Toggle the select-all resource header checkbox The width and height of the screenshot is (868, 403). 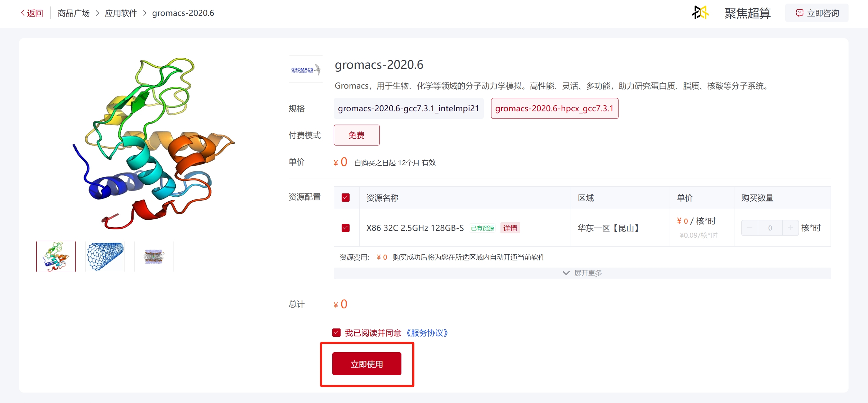(x=346, y=198)
